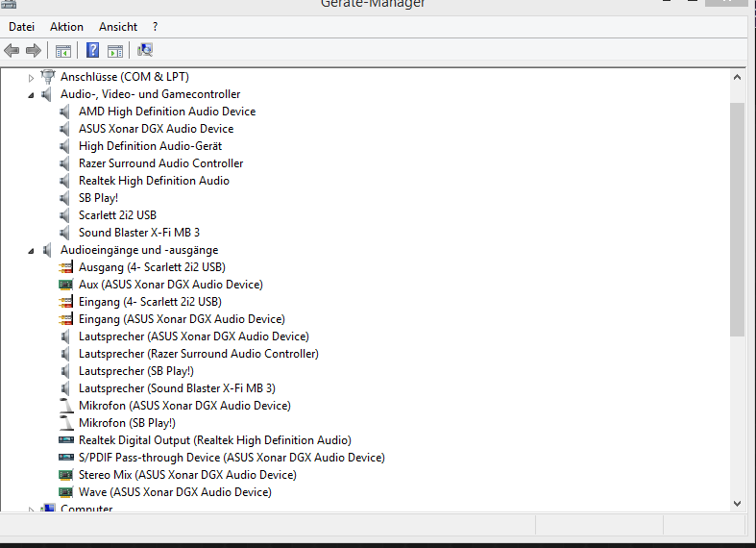Select Mikrofon (SB Play!) text
Screen dimensions: 756x548
coord(127,423)
